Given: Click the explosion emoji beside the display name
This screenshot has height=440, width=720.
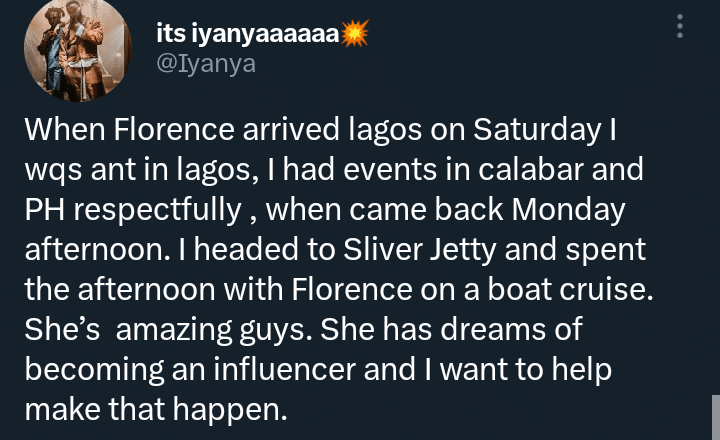Looking at the screenshot, I should pyautogui.click(x=355, y=34).
